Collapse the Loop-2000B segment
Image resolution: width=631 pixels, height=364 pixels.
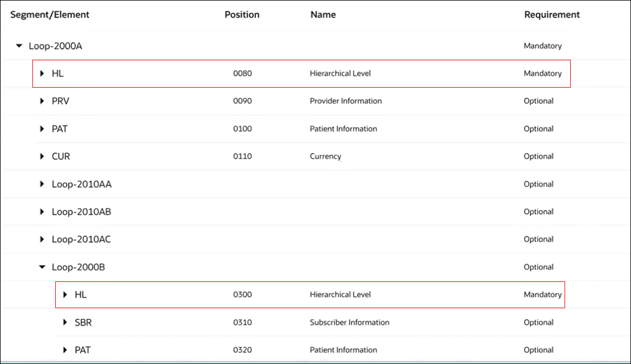pos(42,267)
